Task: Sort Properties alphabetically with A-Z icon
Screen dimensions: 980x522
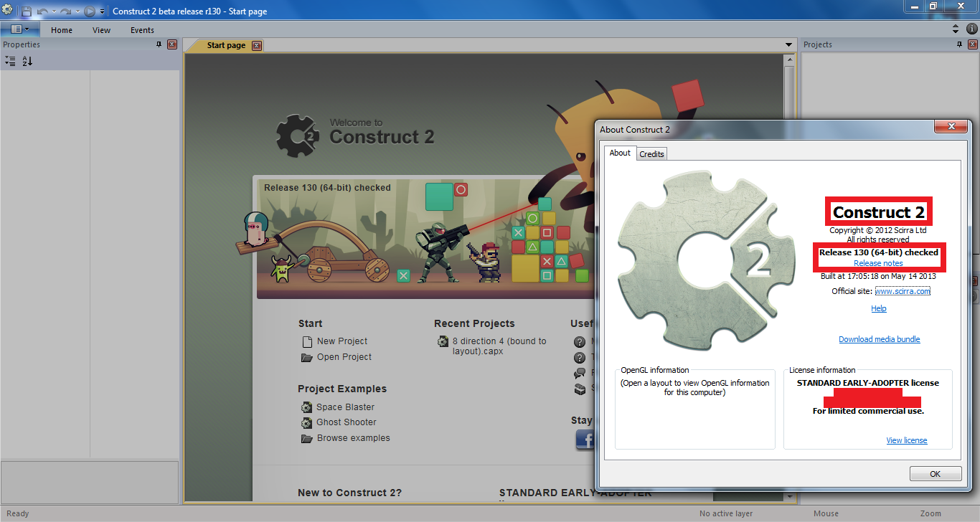Action: coord(27,61)
